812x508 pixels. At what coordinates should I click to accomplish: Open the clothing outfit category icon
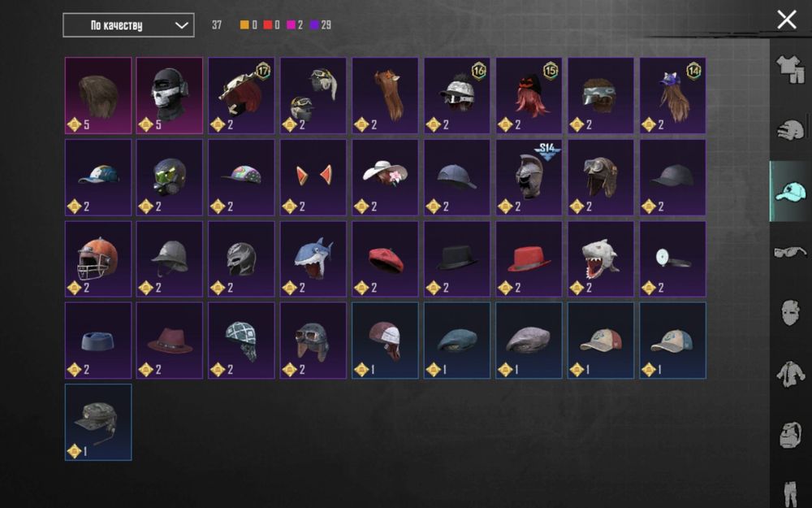(790, 69)
